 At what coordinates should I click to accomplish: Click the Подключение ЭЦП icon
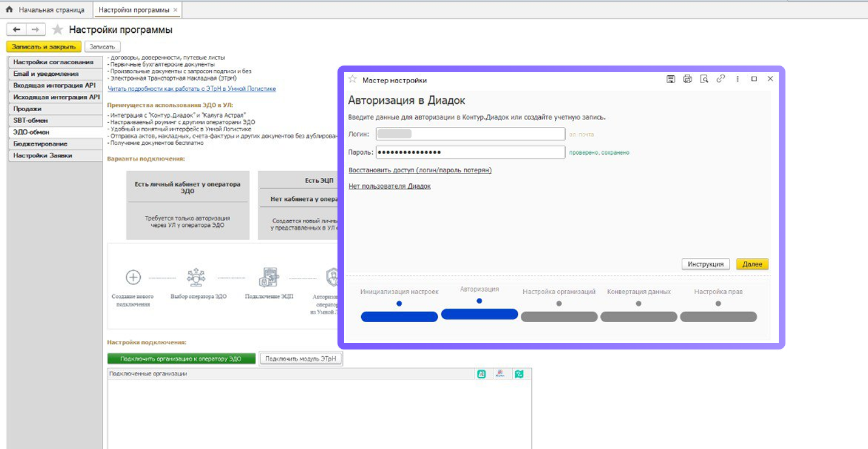coord(268,277)
